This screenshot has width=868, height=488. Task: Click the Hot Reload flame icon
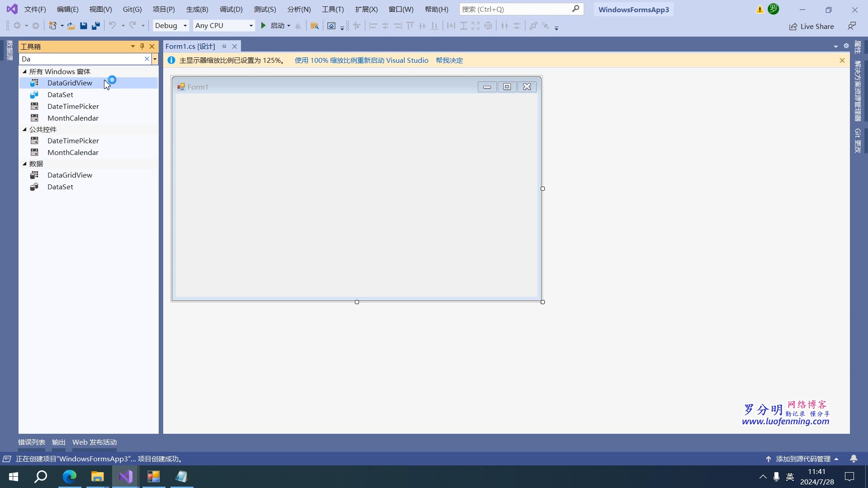click(x=298, y=26)
